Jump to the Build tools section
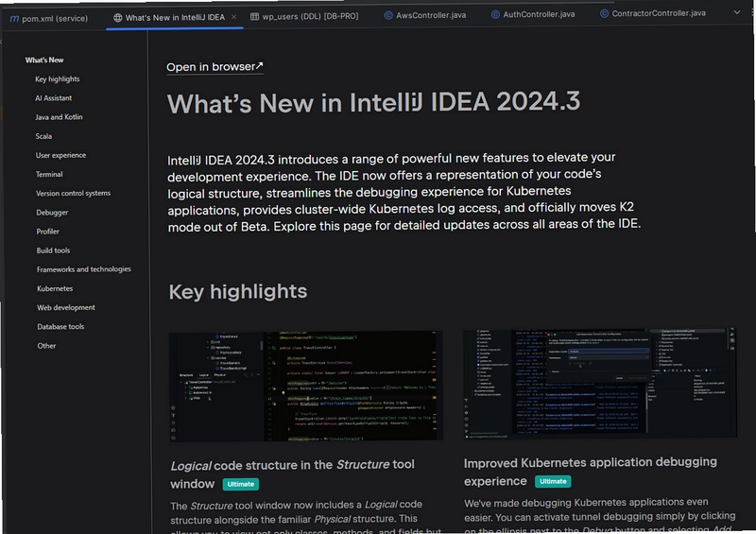The width and height of the screenshot is (756, 534). click(53, 250)
